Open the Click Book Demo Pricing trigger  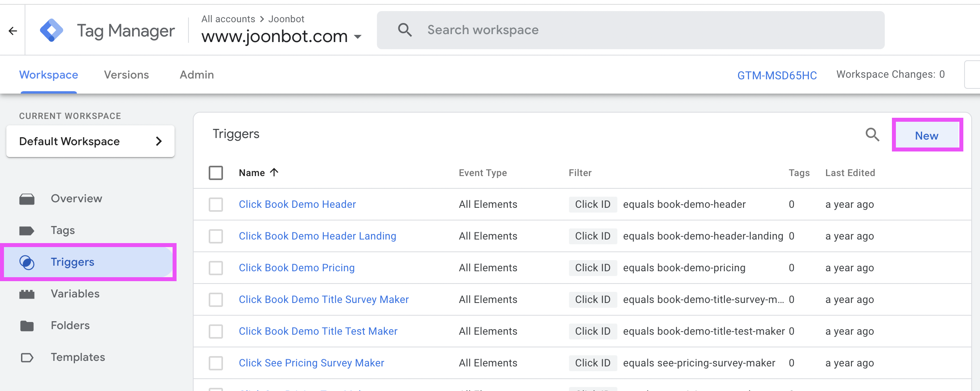(297, 268)
